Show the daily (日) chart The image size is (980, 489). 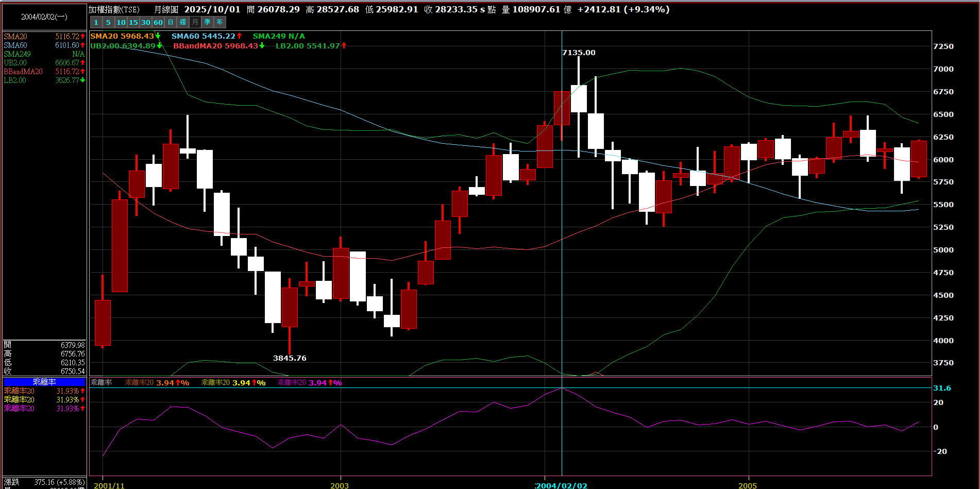(171, 22)
